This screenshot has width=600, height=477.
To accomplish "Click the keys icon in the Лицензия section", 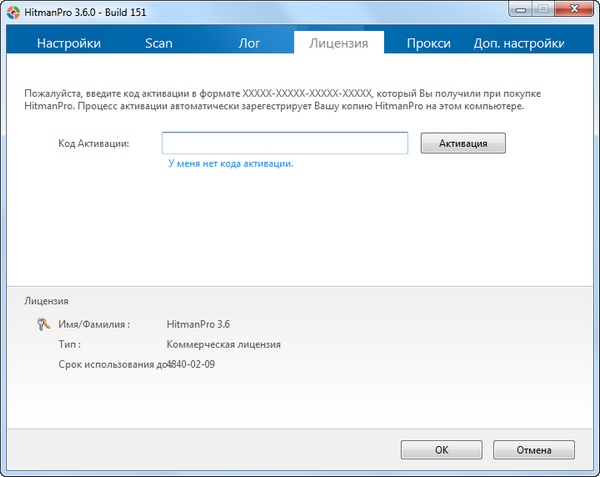I will (43, 323).
